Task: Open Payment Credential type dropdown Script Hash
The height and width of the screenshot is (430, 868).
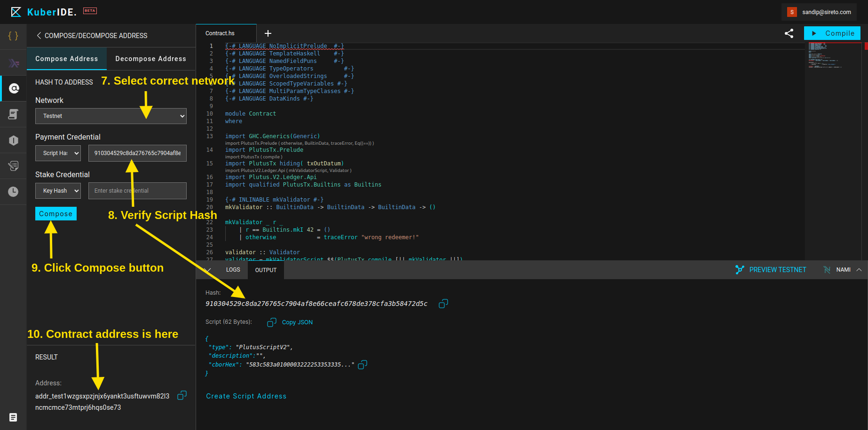Action: tap(58, 153)
